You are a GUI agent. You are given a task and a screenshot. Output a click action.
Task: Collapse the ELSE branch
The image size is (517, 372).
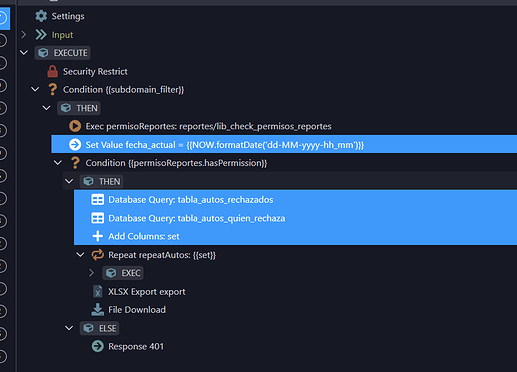coord(69,328)
